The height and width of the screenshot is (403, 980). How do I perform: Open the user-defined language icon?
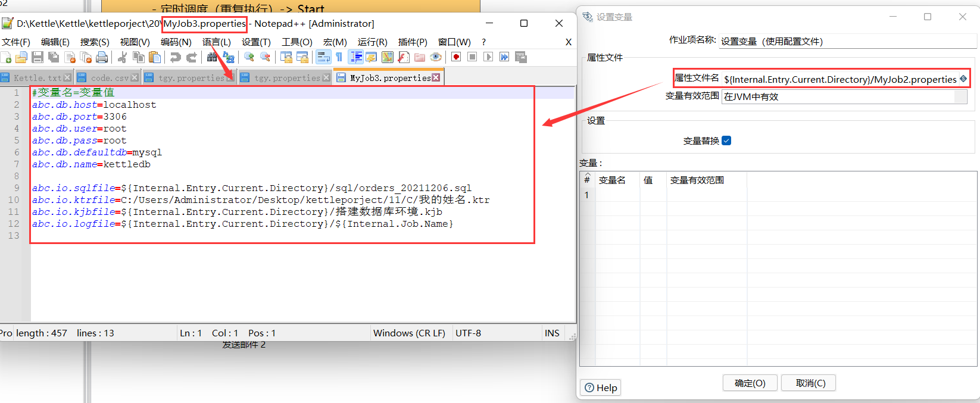(372, 57)
